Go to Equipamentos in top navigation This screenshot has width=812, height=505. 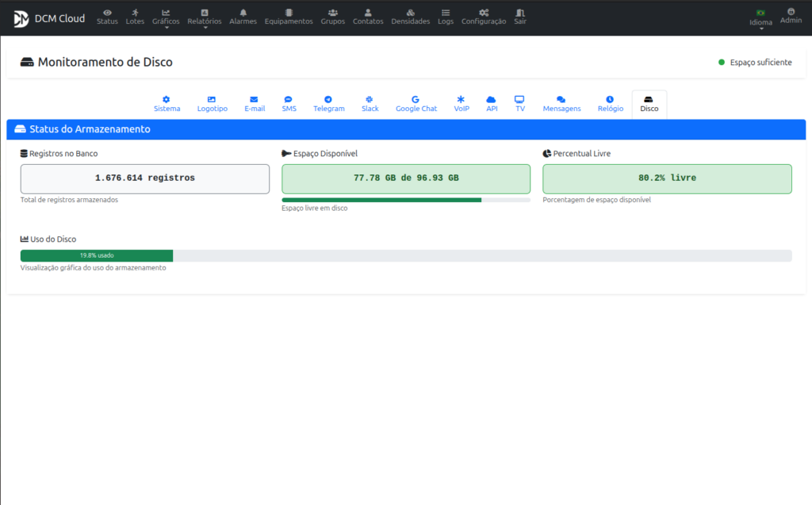(289, 17)
